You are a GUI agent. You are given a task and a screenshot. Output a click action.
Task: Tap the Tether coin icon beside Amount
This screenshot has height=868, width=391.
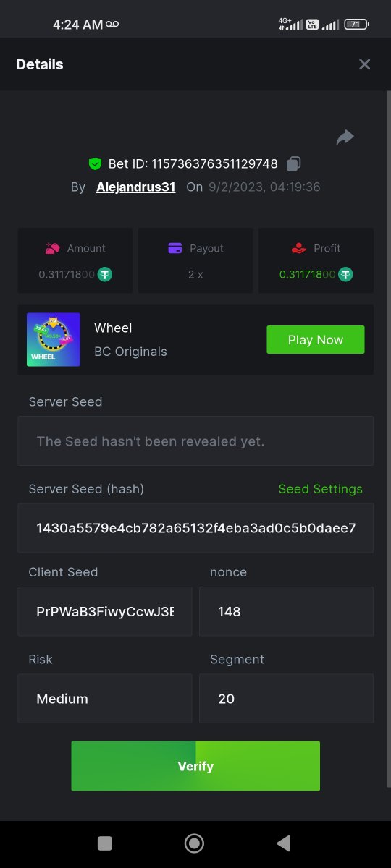106,275
